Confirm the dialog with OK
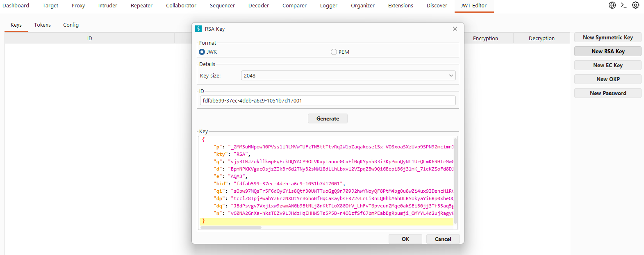644x255 pixels. pyautogui.click(x=405, y=239)
